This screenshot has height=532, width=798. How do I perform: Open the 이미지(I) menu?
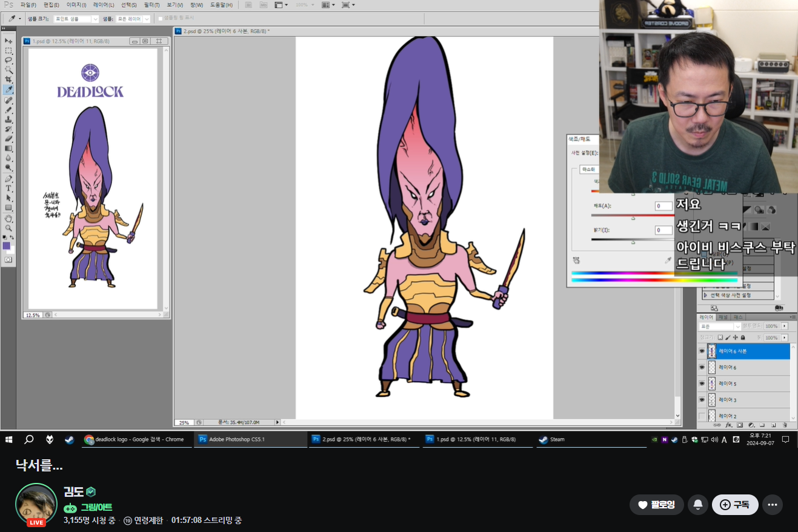pyautogui.click(x=76, y=5)
